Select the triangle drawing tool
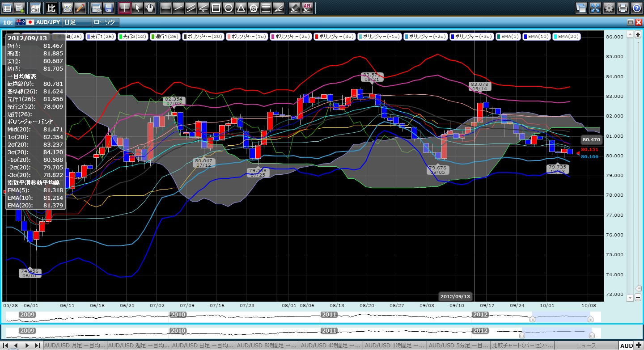The width and height of the screenshot is (644, 350). pyautogui.click(x=241, y=8)
